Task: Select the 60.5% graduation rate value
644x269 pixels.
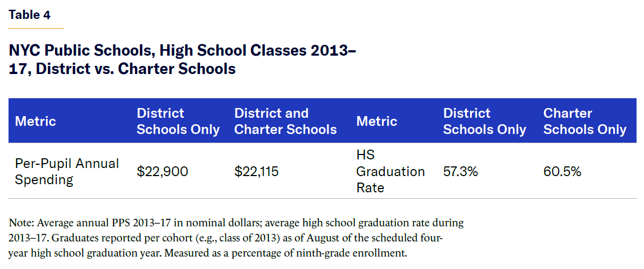Action: pos(562,172)
